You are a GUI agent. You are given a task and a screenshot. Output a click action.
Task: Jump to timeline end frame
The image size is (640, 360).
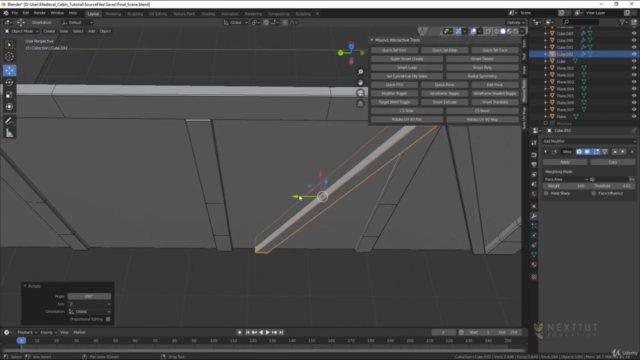click(281, 333)
